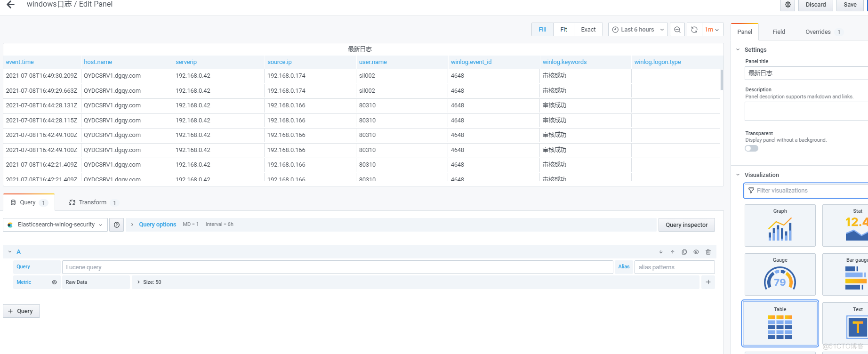Sort by user.name column header
This screenshot has height=354, width=868.
pos(373,62)
